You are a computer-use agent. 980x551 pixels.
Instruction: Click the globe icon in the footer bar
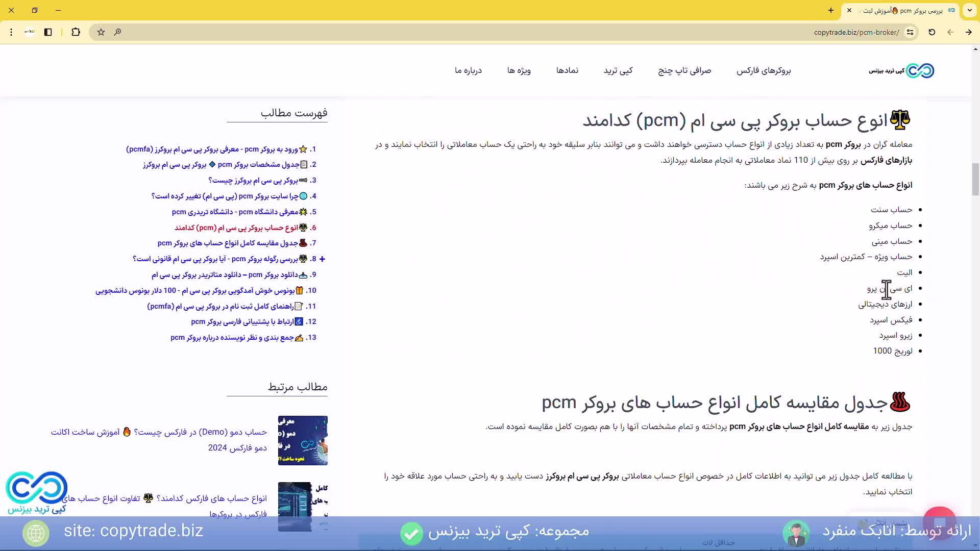tap(35, 533)
